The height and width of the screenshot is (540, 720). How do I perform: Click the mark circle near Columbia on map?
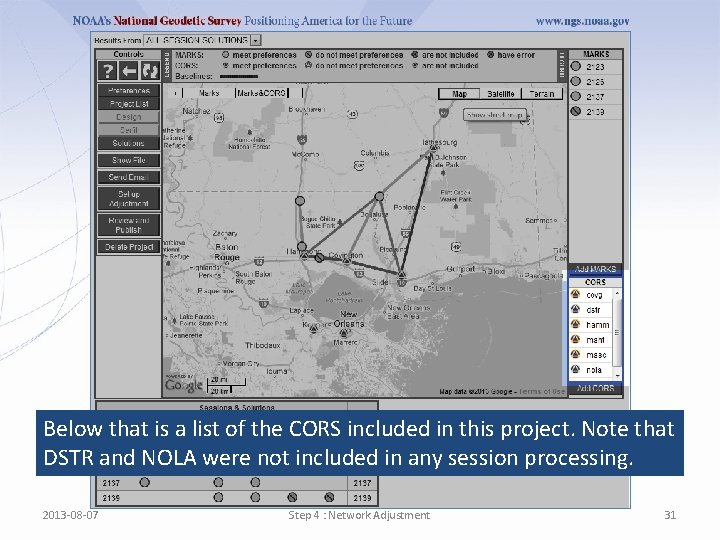(x=379, y=197)
